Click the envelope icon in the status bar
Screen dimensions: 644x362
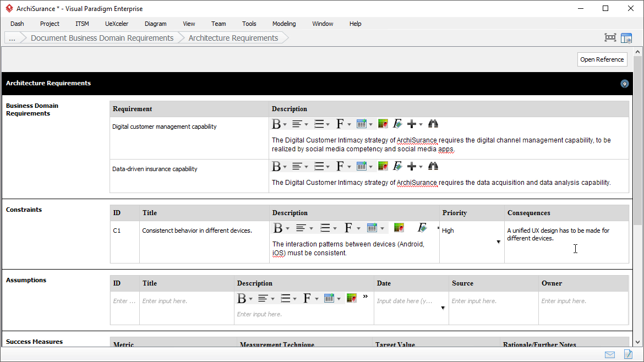pos(610,354)
